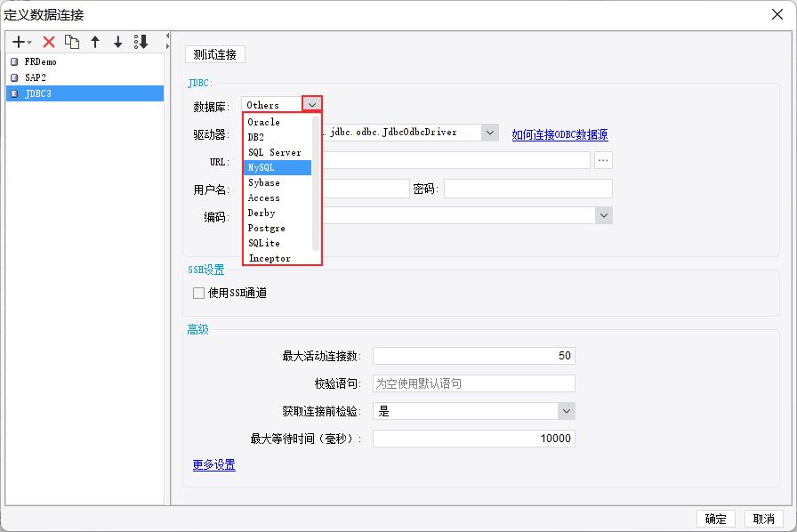Open the 获取连接前检验 dropdown

coord(567,411)
